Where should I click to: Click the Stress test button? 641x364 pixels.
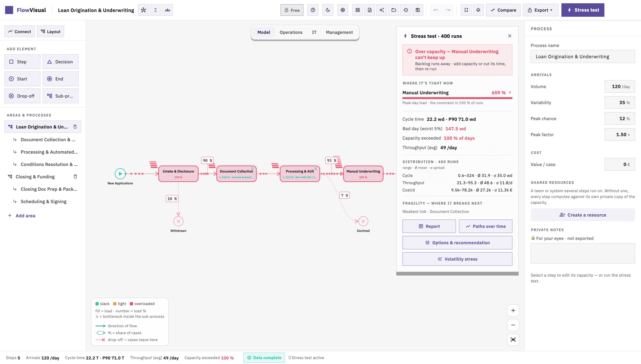pyautogui.click(x=583, y=10)
